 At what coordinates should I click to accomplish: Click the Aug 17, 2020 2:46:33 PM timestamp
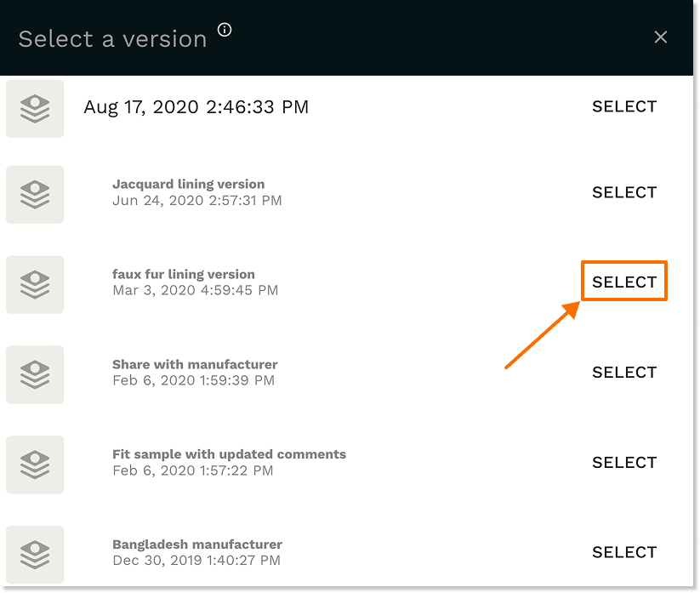[x=196, y=107]
